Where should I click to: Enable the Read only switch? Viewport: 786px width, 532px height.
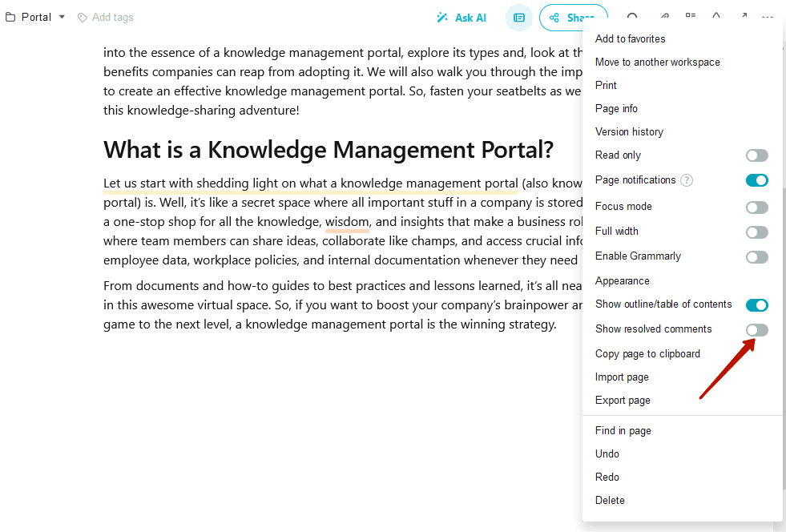[x=756, y=155]
